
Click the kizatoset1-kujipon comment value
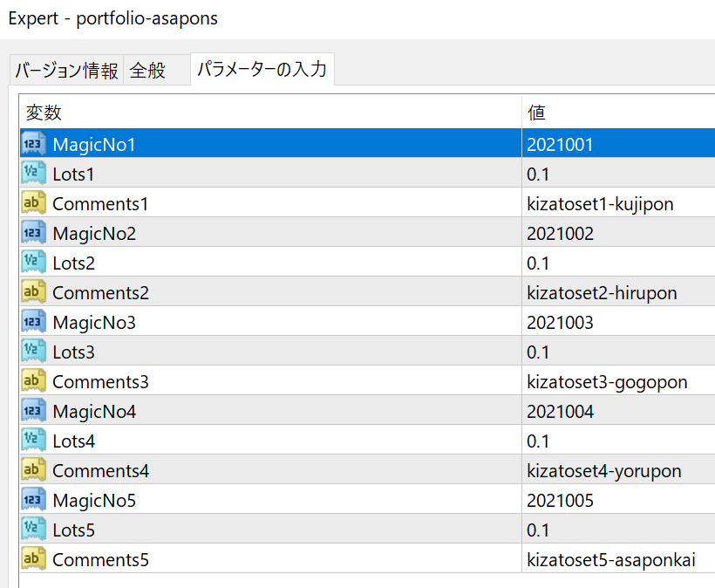click(x=600, y=203)
